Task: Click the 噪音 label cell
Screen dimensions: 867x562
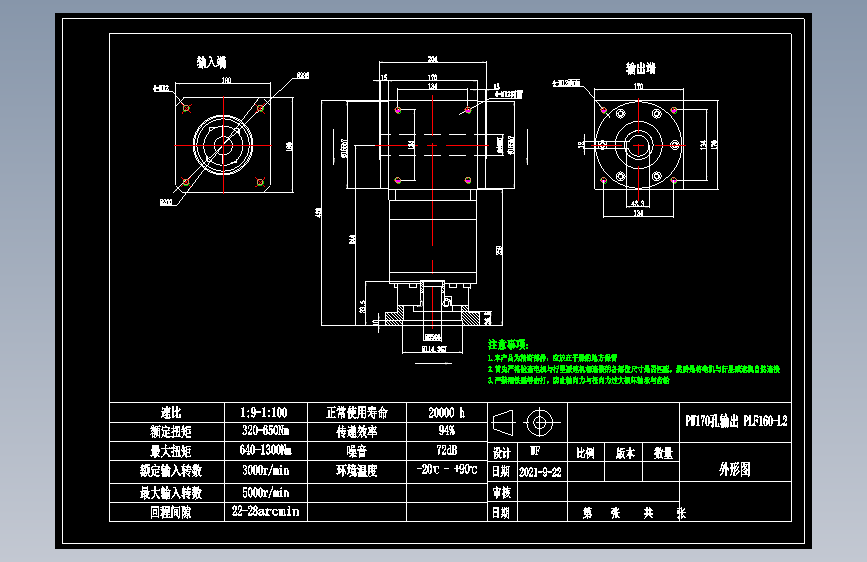Action: click(357, 451)
